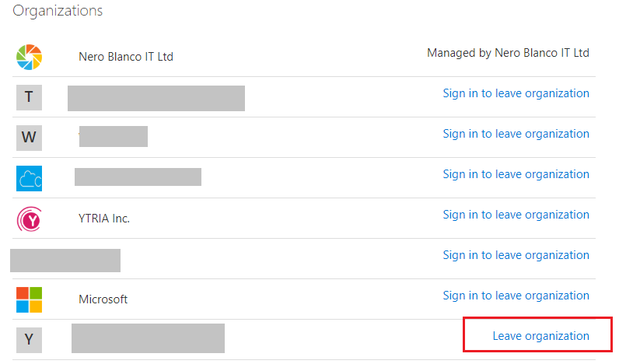Sign in to leave YTRIA Inc. organization
619x364 pixels.
pos(516,215)
